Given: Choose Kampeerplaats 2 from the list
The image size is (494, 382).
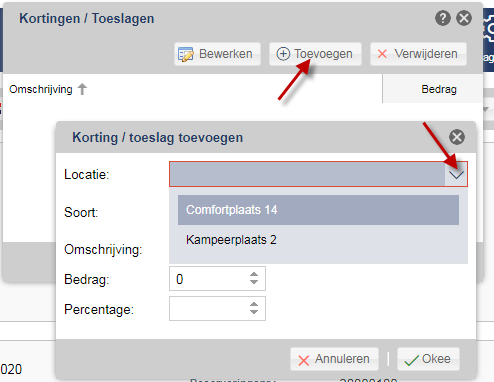Looking at the screenshot, I should [318, 240].
